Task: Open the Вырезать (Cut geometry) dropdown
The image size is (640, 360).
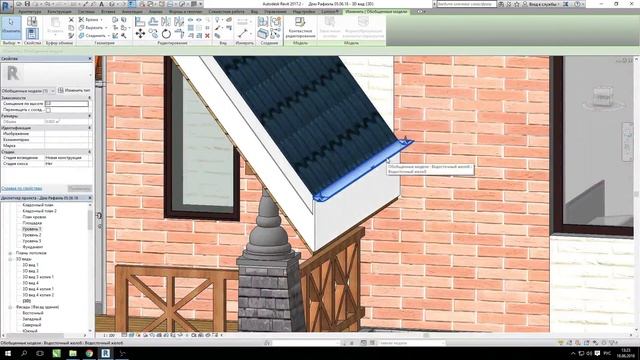Action: pos(106,28)
